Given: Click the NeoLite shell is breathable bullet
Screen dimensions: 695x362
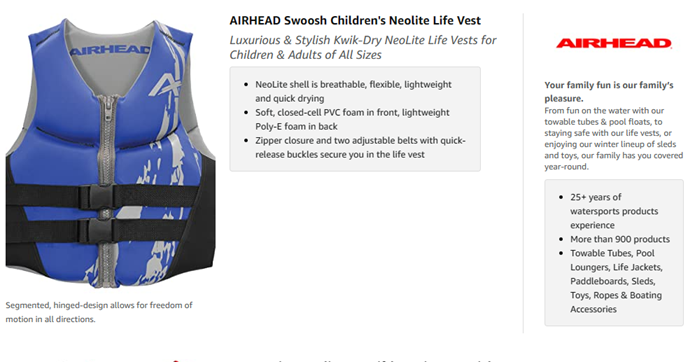Looking at the screenshot, I should (353, 91).
